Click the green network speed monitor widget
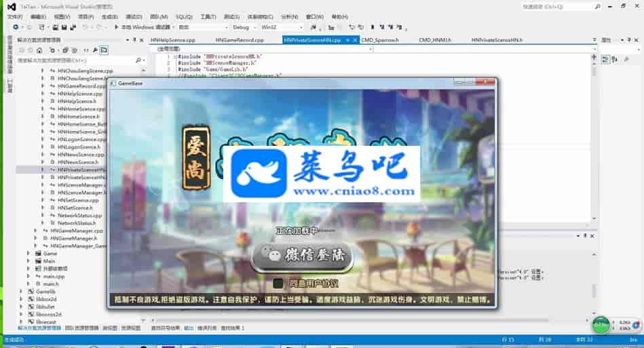 tap(601, 324)
